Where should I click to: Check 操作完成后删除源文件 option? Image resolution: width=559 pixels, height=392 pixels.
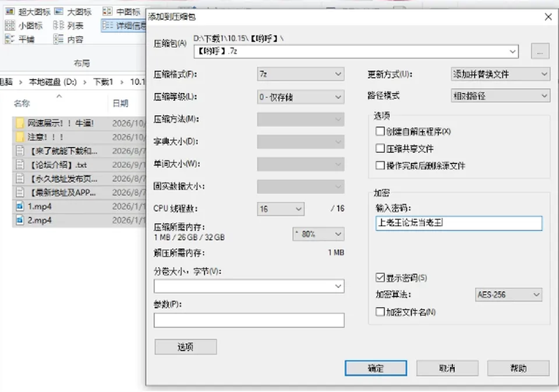[x=380, y=165]
